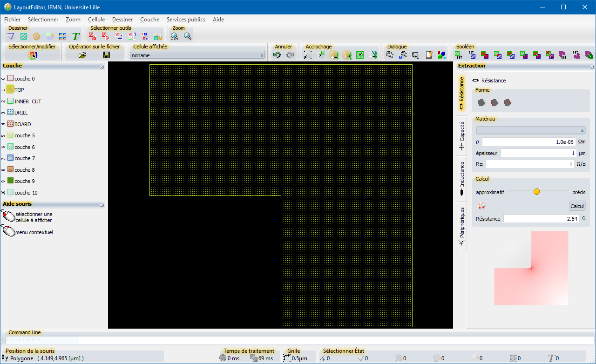This screenshot has height=364, width=596.
Task: Select the first shape icon under Forme
Action: pyautogui.click(x=481, y=102)
